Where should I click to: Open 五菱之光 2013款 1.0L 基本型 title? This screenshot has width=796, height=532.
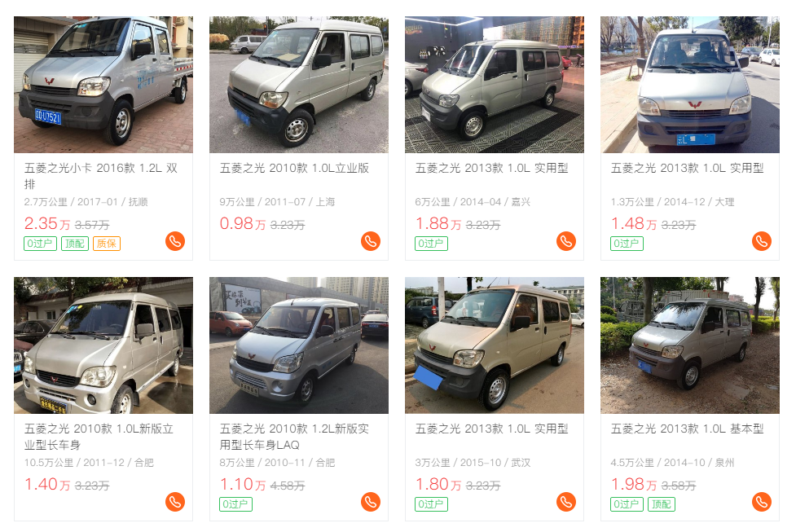(687, 429)
